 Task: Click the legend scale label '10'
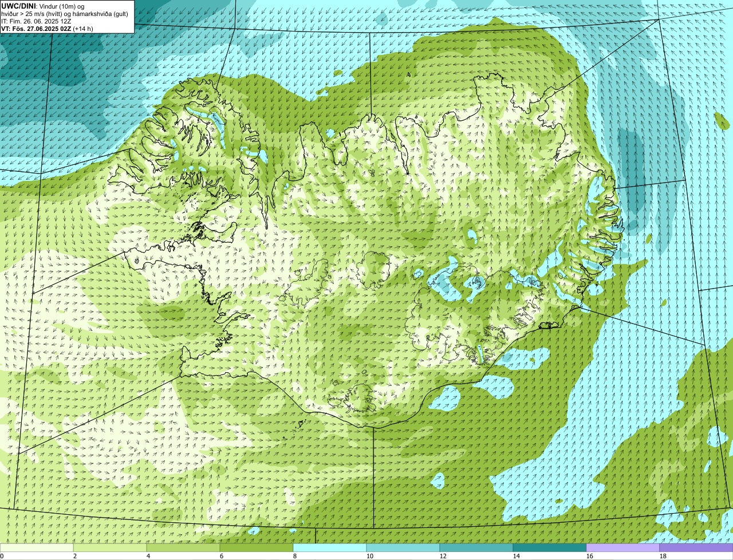[370, 556]
